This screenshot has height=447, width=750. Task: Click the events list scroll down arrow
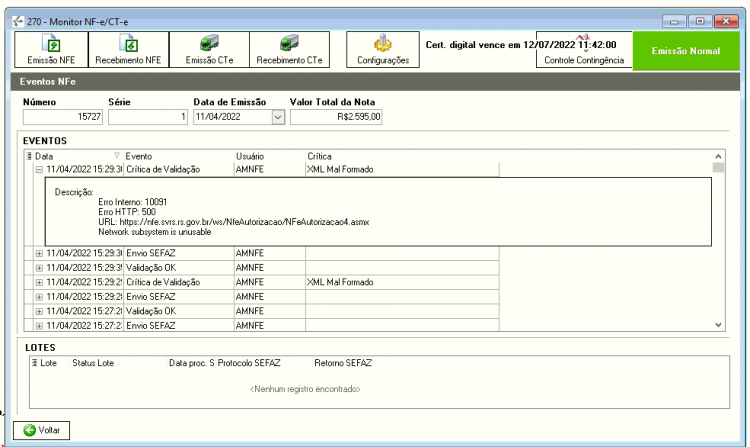[x=718, y=325]
